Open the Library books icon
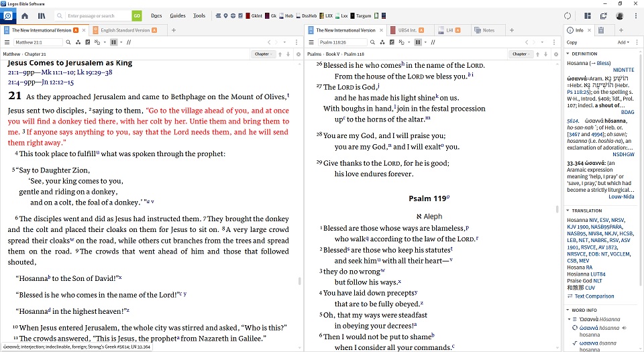Image resolution: width=644 pixels, height=352 pixels. [42, 15]
